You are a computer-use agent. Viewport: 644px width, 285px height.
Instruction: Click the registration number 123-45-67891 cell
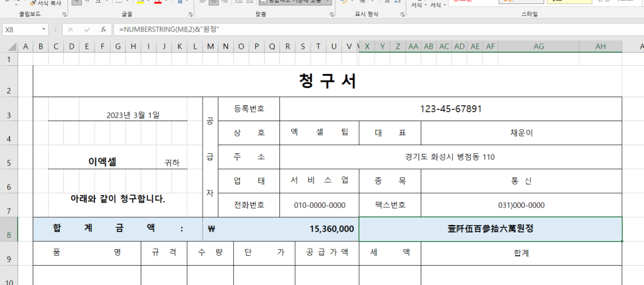point(451,109)
